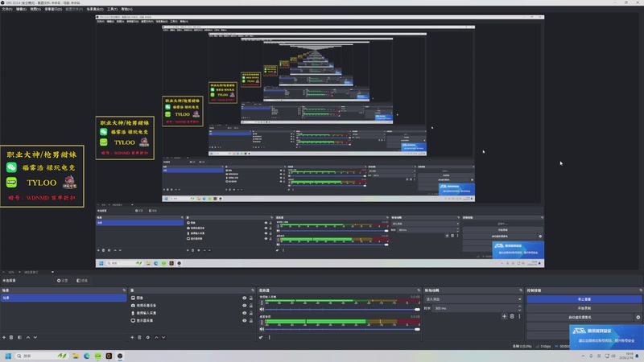This screenshot has width=644, height=362.
Task: Open the Tools menu
Action: [x=112, y=9]
